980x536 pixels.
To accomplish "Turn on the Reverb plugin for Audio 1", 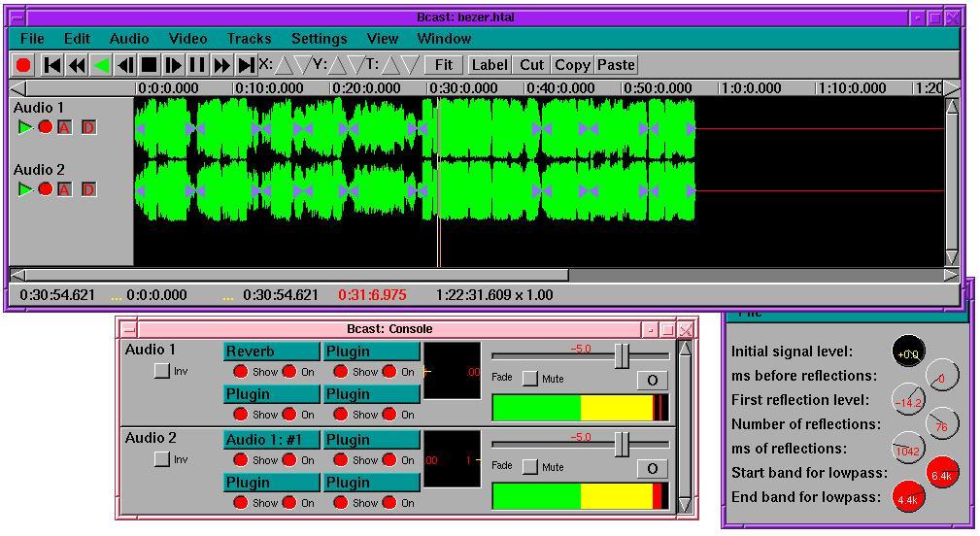I will pyautogui.click(x=288, y=371).
